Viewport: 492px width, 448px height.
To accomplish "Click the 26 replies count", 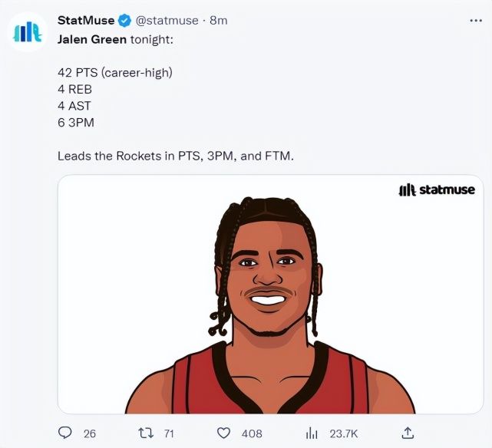I will tap(90, 433).
